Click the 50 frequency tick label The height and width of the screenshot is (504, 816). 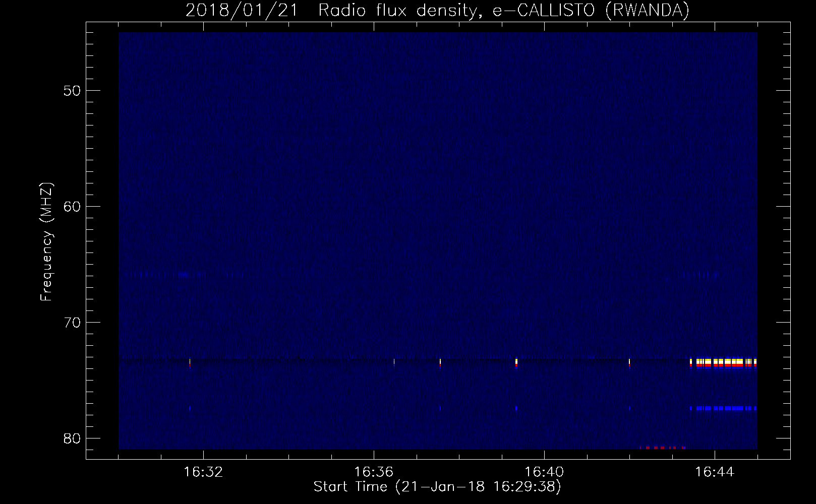click(72, 91)
